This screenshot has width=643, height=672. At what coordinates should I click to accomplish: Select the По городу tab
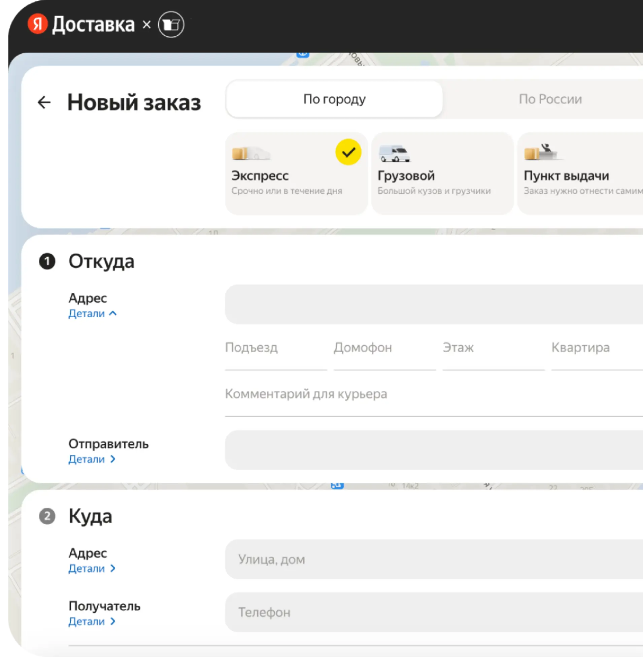(334, 99)
